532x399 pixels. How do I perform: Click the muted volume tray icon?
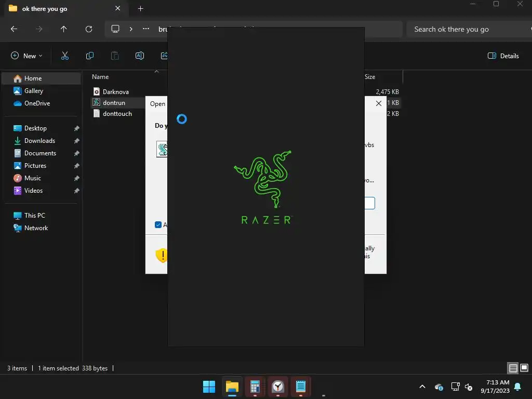[x=469, y=387]
